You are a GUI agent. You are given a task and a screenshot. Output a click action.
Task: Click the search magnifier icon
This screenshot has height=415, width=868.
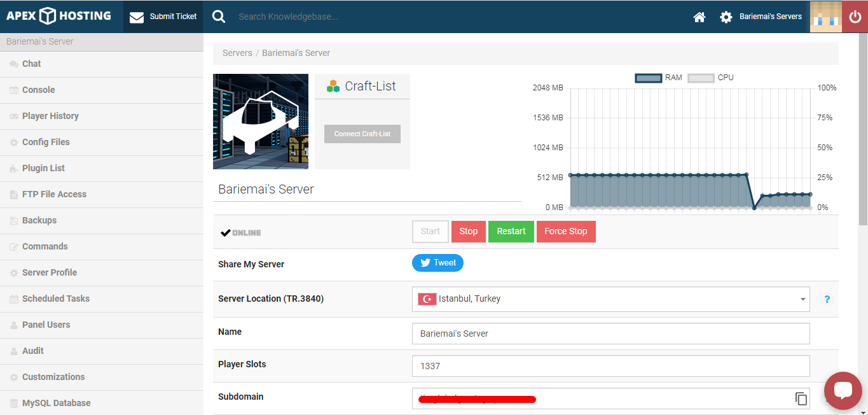[219, 17]
